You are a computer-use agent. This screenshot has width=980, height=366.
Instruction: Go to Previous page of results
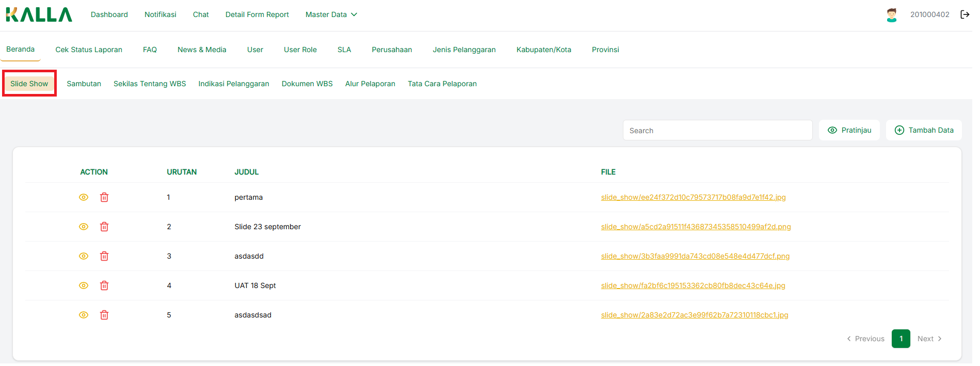(865, 339)
